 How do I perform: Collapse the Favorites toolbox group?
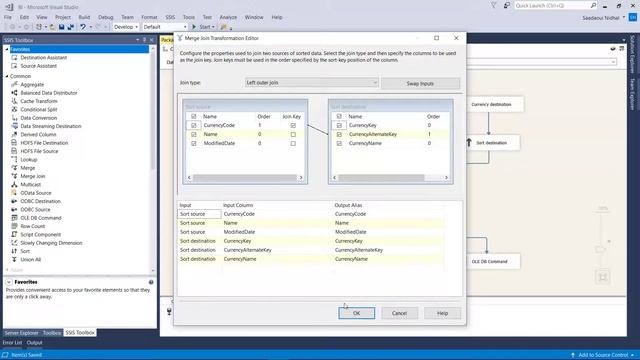click(7, 49)
